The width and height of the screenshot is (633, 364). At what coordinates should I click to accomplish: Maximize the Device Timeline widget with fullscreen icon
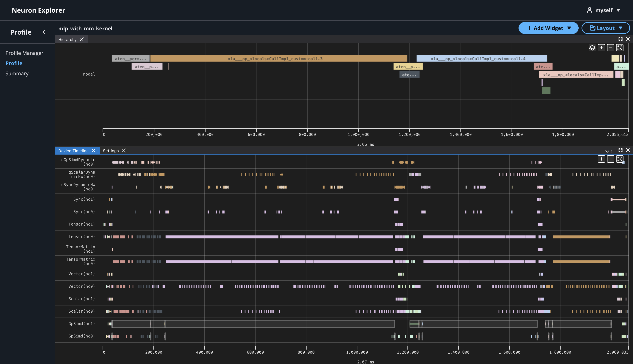click(x=621, y=150)
